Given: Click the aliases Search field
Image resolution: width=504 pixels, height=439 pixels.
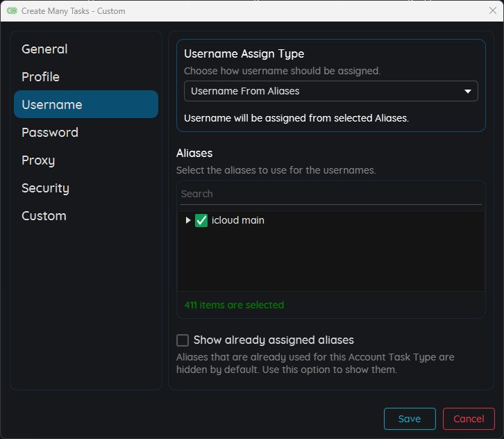Looking at the screenshot, I should (x=330, y=194).
